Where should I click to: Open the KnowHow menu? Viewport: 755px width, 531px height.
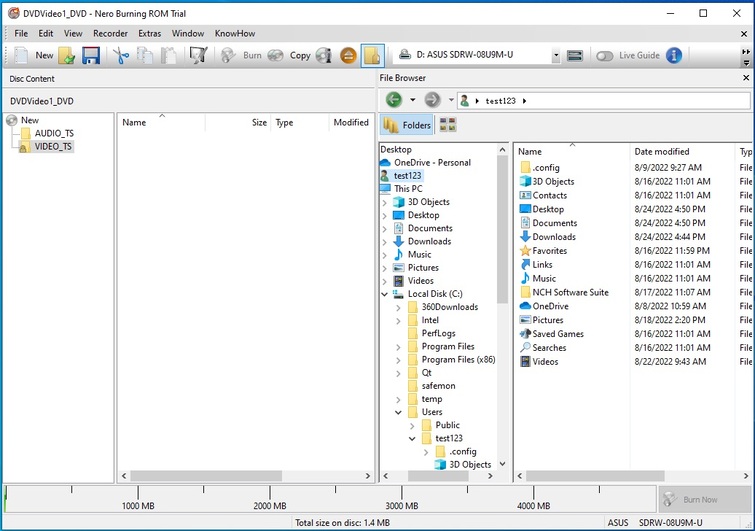tap(235, 33)
